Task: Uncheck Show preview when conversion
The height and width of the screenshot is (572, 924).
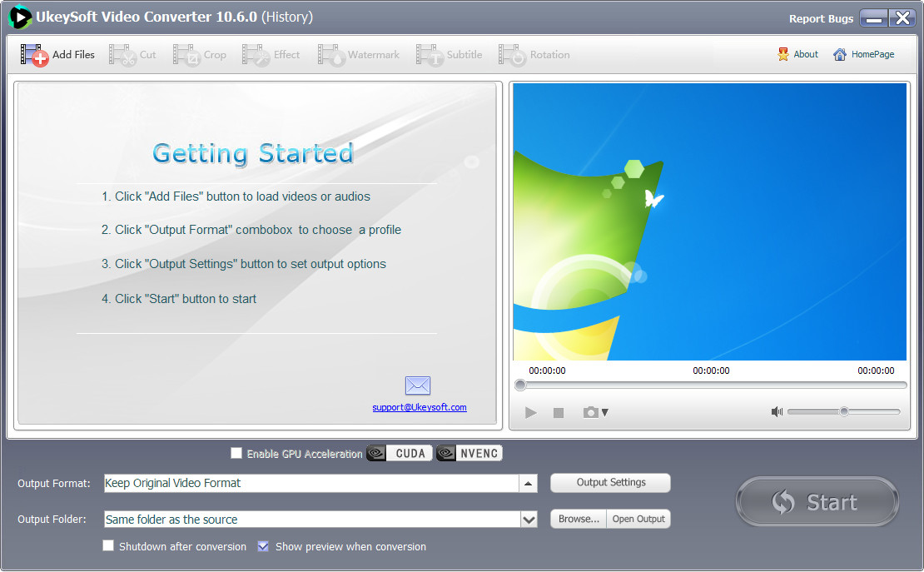Action: [263, 546]
